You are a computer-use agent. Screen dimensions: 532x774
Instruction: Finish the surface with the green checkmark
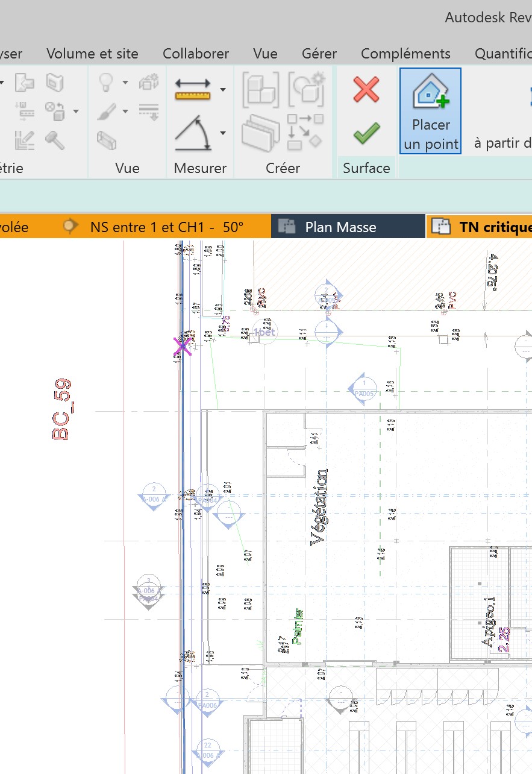pos(366,133)
